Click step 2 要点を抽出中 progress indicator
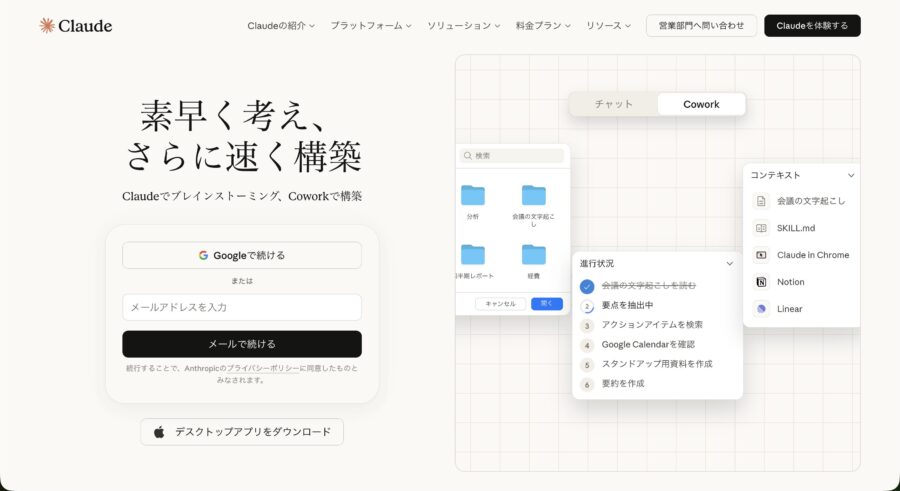900x491 pixels. click(587, 306)
